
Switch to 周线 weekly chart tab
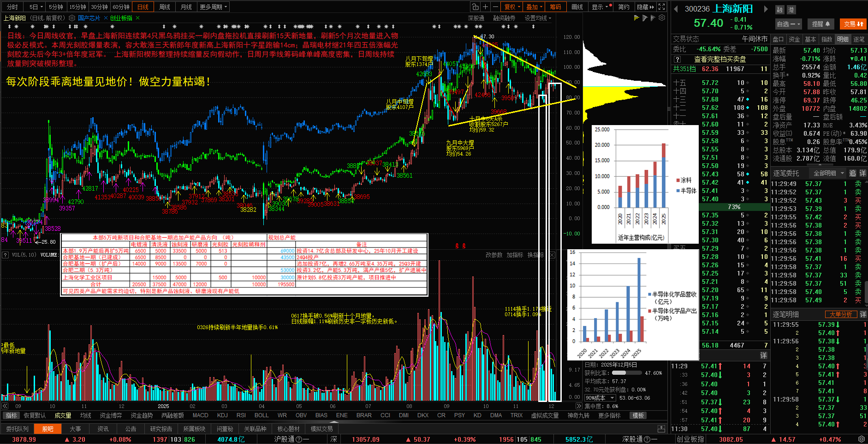(164, 7)
